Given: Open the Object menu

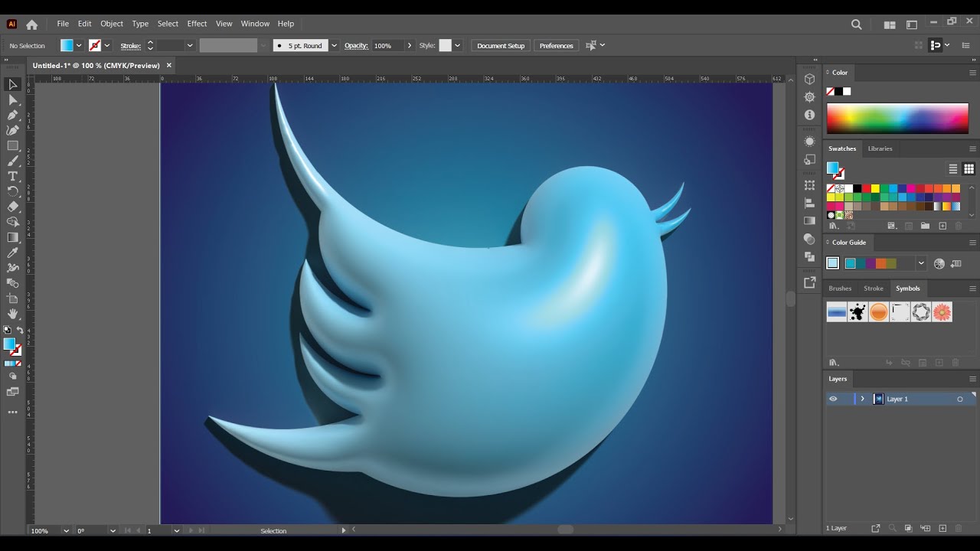Looking at the screenshot, I should click(112, 24).
